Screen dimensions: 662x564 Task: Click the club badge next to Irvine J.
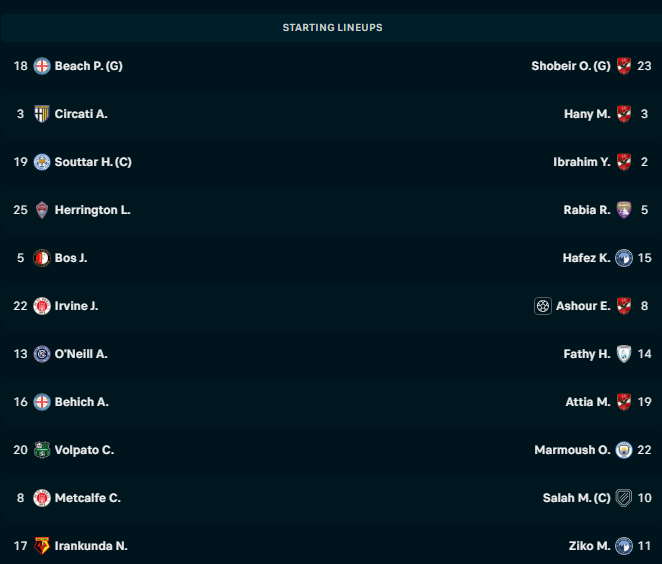[42, 306]
